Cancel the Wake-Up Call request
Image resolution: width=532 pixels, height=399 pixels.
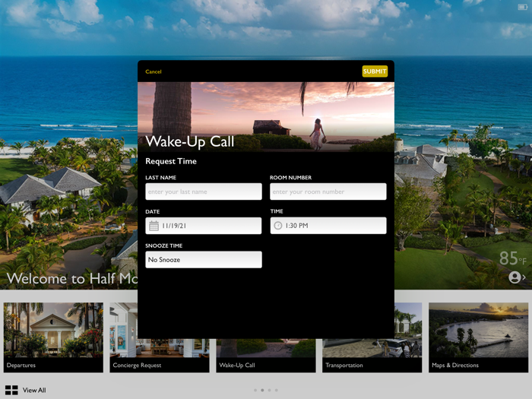point(154,71)
